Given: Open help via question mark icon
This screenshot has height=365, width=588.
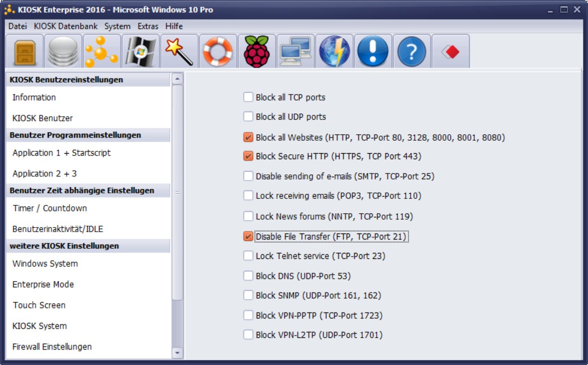Looking at the screenshot, I should tap(412, 51).
